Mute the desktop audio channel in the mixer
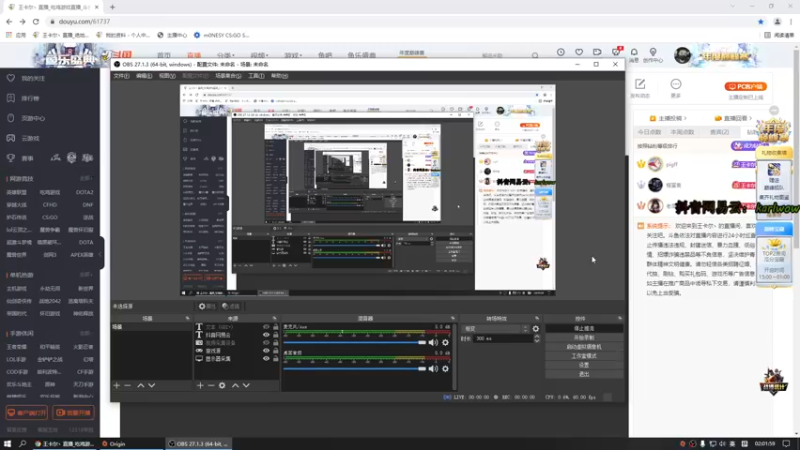This screenshot has width=800, height=450. pyautogui.click(x=433, y=368)
